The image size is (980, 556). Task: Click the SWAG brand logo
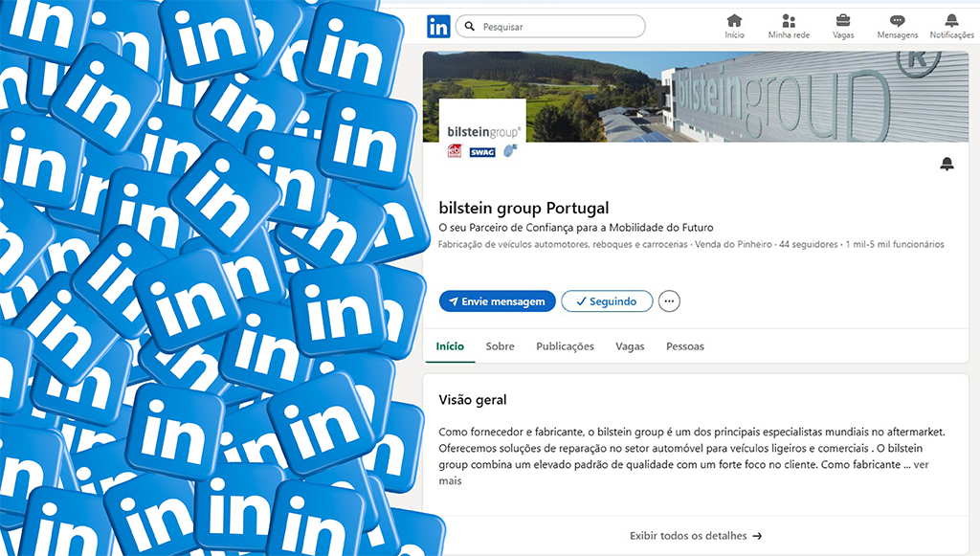point(482,152)
